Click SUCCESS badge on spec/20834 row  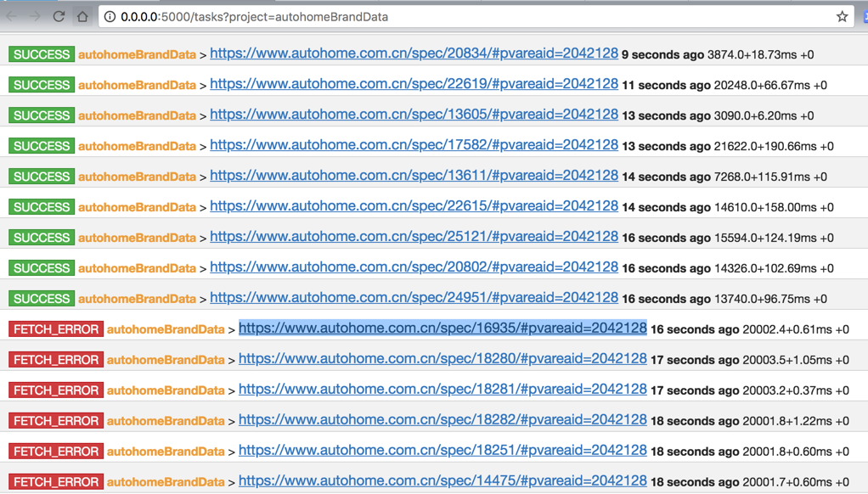tap(42, 54)
